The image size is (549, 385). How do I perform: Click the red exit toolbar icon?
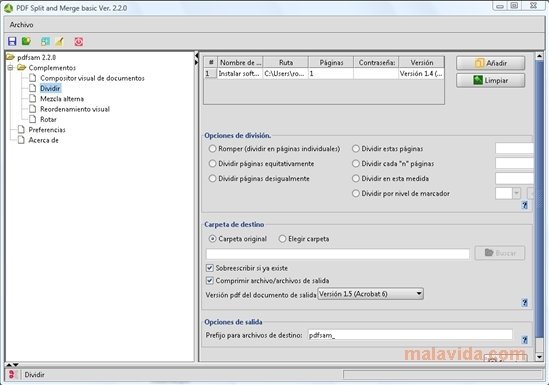78,42
